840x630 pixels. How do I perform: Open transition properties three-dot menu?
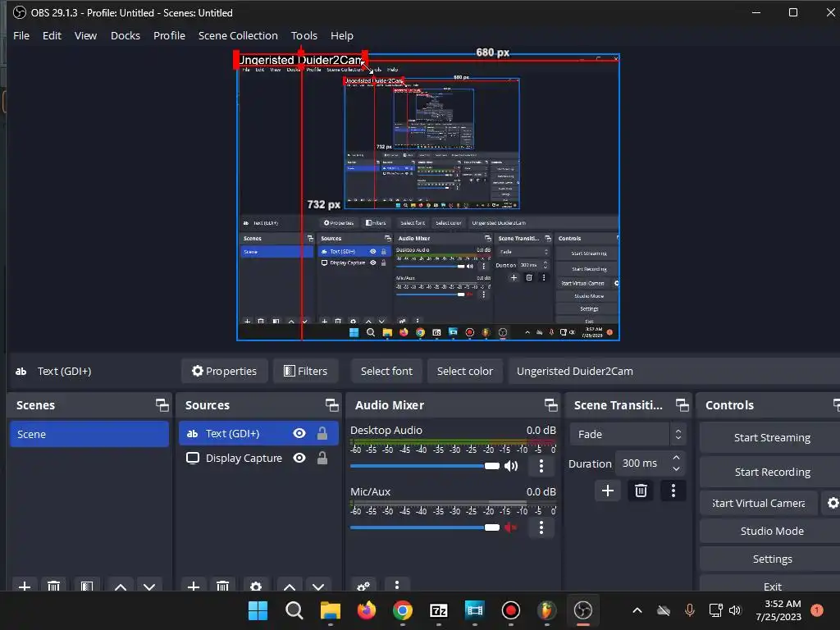click(673, 491)
